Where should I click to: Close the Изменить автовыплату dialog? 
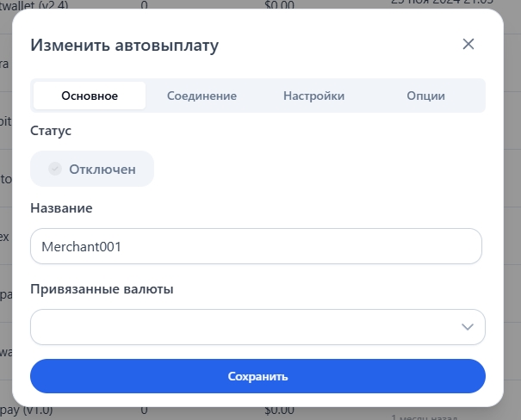468,45
